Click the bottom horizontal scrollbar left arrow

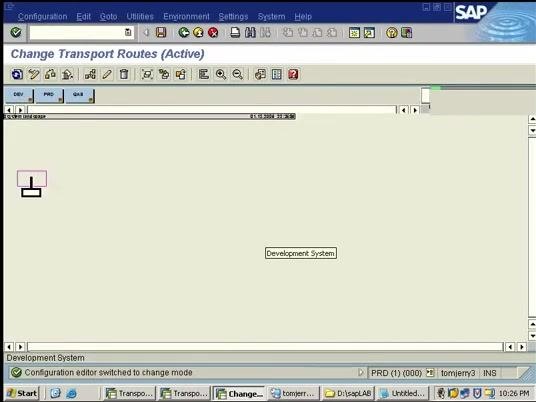coord(9,347)
